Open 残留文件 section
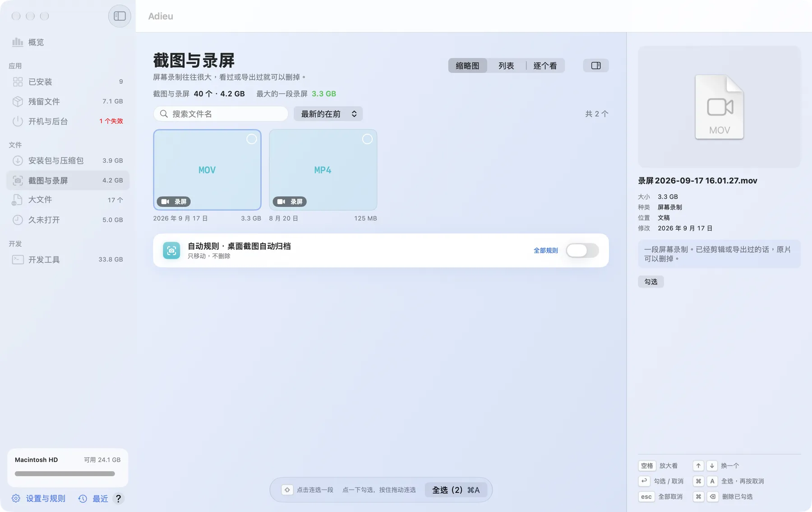Image resolution: width=812 pixels, height=512 pixels. (x=68, y=102)
